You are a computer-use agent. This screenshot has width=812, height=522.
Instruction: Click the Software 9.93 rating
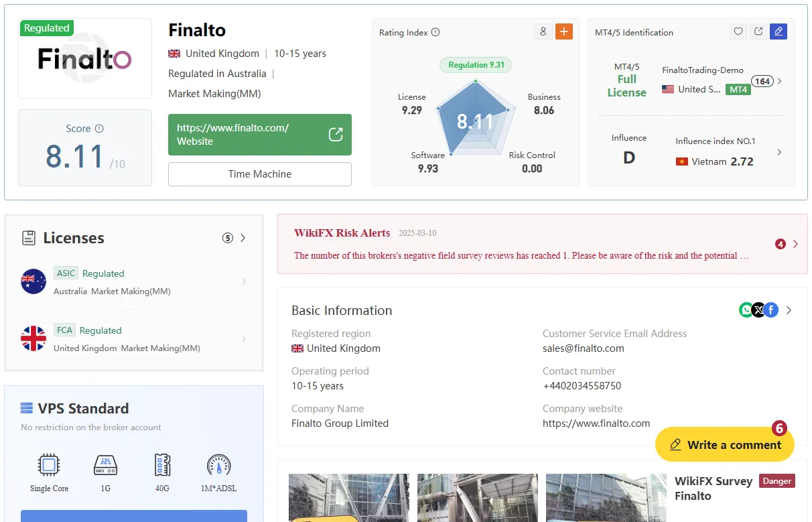click(428, 162)
